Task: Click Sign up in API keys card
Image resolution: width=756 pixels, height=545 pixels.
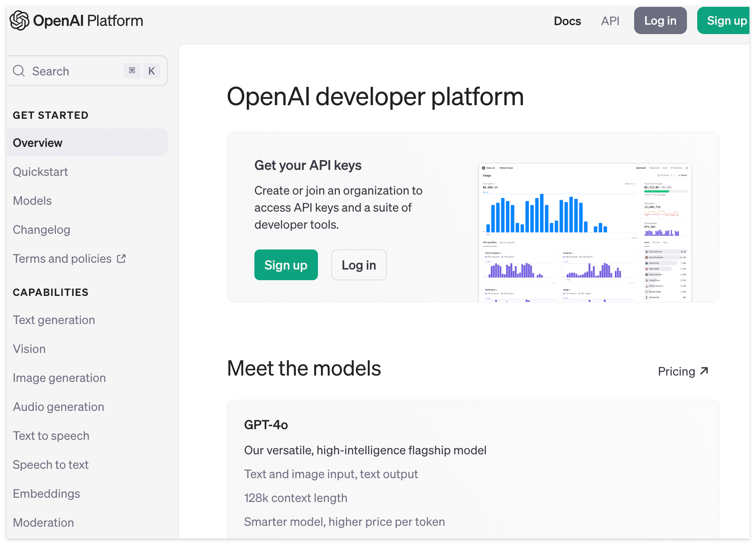Action: (286, 265)
